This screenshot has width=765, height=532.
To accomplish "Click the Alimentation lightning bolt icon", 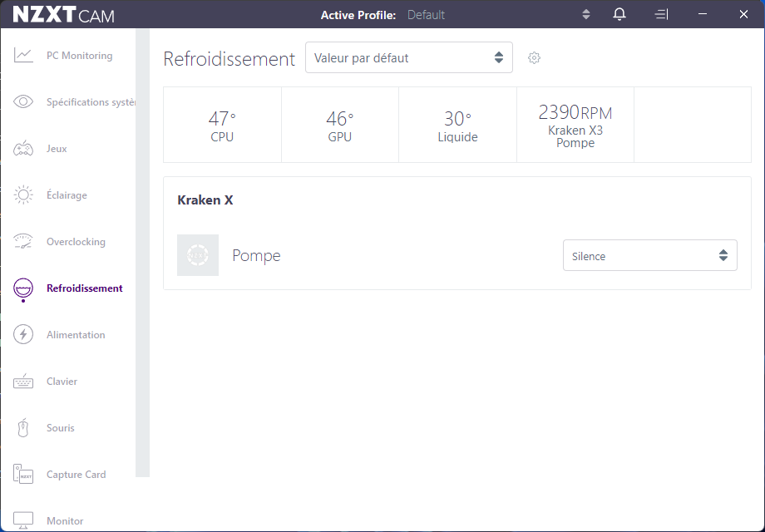I will click(23, 335).
